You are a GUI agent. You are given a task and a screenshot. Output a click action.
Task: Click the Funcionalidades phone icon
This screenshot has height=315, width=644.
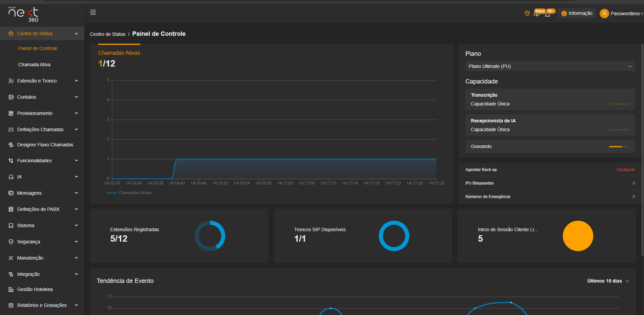pos(11,161)
